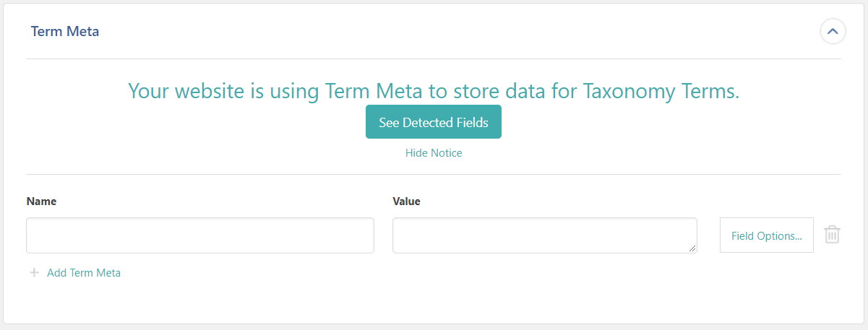Click the resize handle of the Value textarea
868x330 pixels.
pos(692,248)
